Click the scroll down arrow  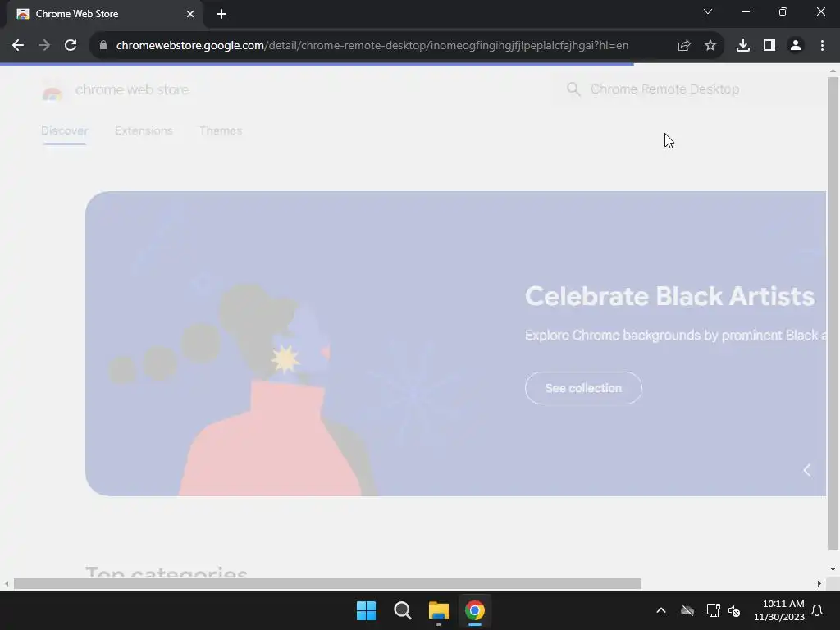(x=833, y=569)
